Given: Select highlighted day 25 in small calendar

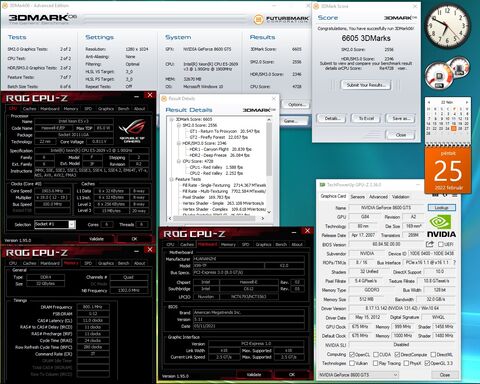Looking at the screenshot, I should pos(454,128).
